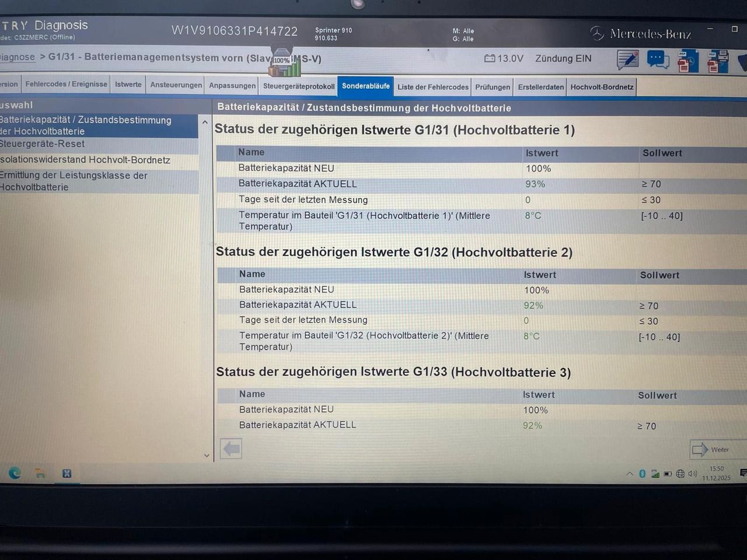This screenshot has width=747, height=560.
Task: Select the Hochvolt-Bordnetz tab
Action: click(602, 87)
